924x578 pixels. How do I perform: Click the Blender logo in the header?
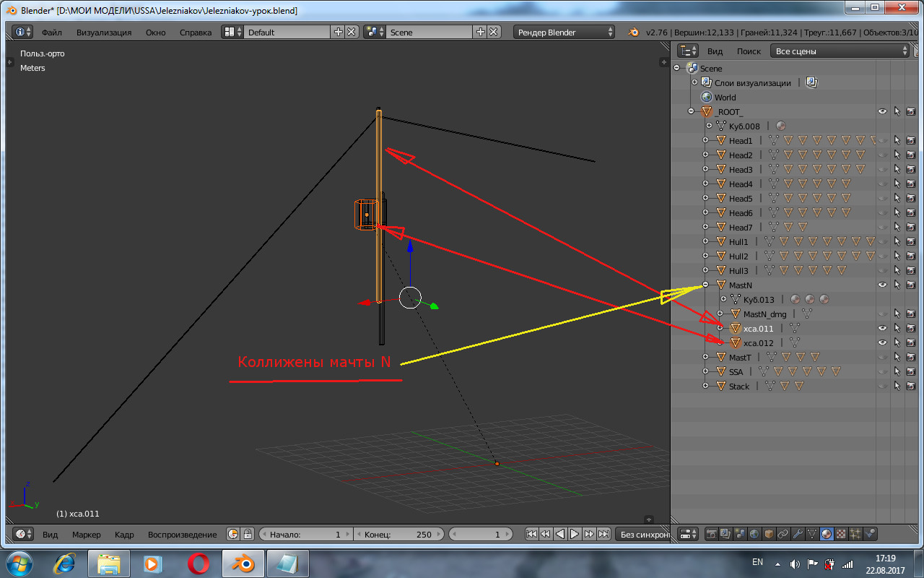pos(633,33)
